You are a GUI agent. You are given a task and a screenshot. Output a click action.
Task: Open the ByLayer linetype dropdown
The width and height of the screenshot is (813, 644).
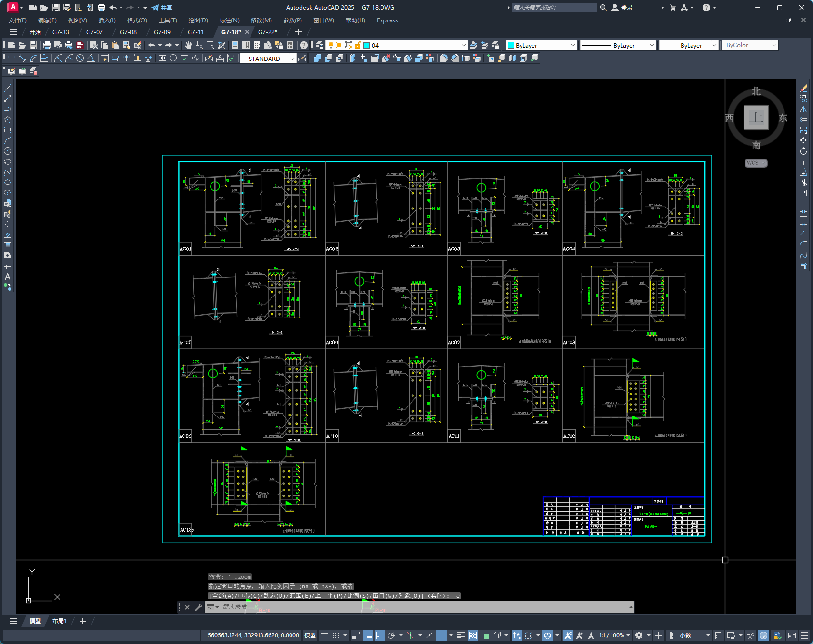coord(652,45)
